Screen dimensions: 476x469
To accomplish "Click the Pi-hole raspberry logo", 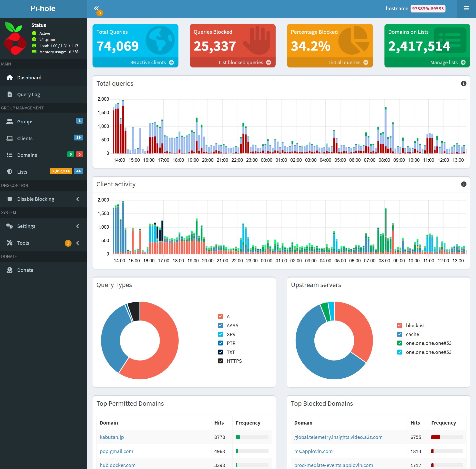I will (15, 38).
